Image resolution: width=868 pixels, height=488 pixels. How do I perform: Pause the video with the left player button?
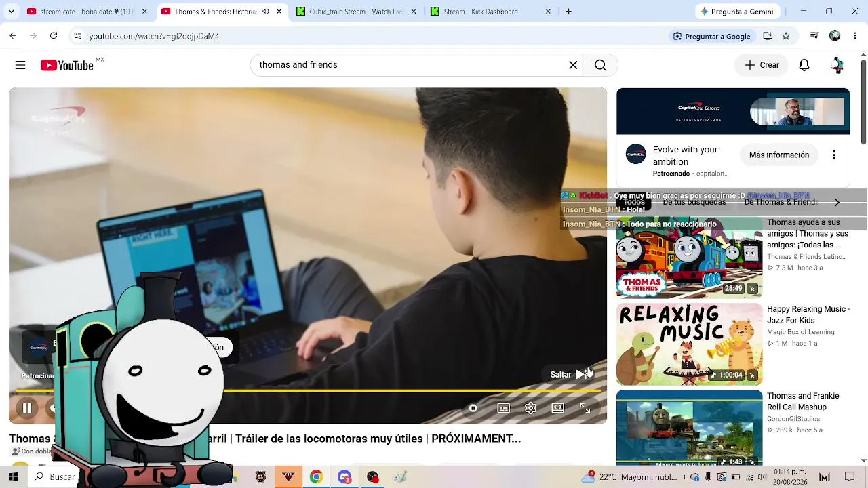[x=26, y=408]
